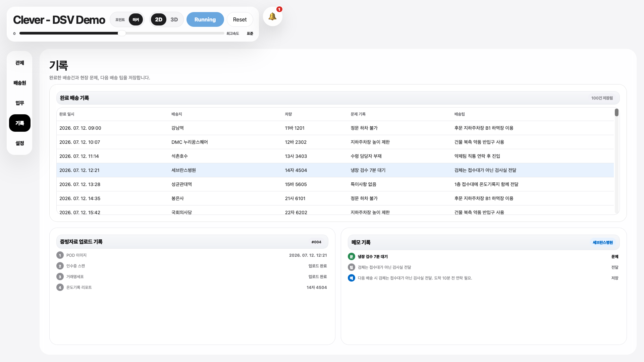Viewport: 644px width, 362px height.
Task: Click the Clever - DSV Demo title
Action: point(59,20)
